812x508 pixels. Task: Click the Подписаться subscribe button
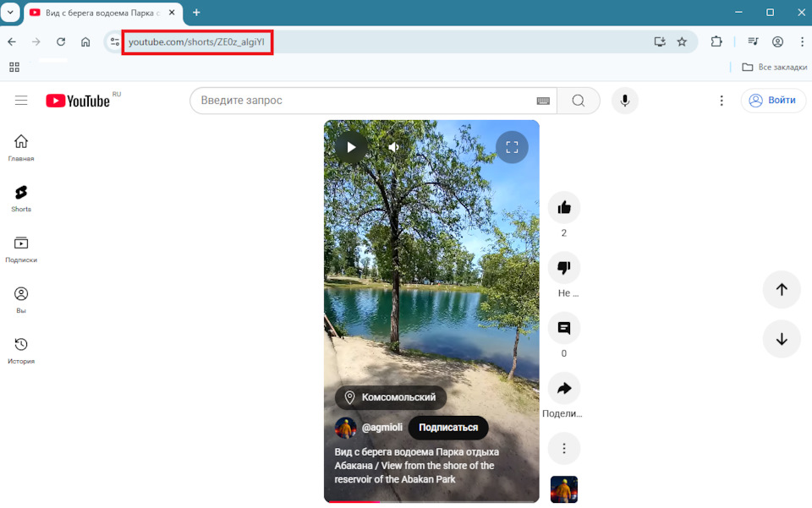click(x=448, y=428)
